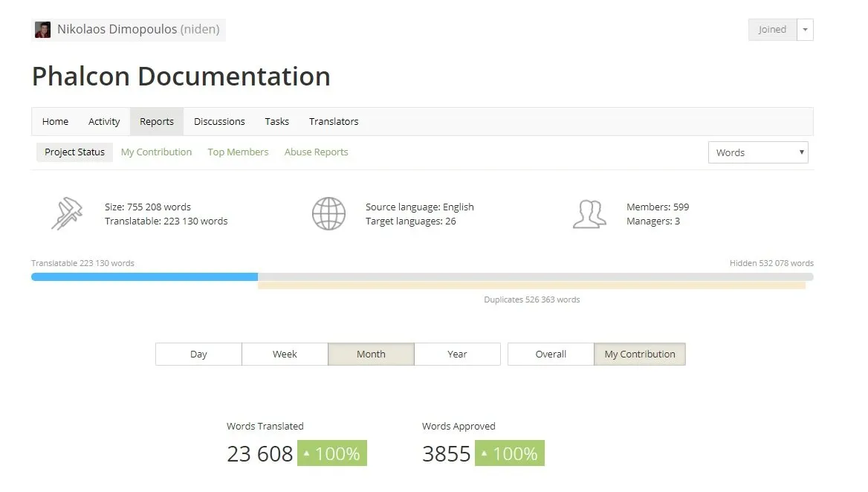This screenshot has width=868, height=492.
Task: Select the Day period toggle
Action: tap(198, 355)
